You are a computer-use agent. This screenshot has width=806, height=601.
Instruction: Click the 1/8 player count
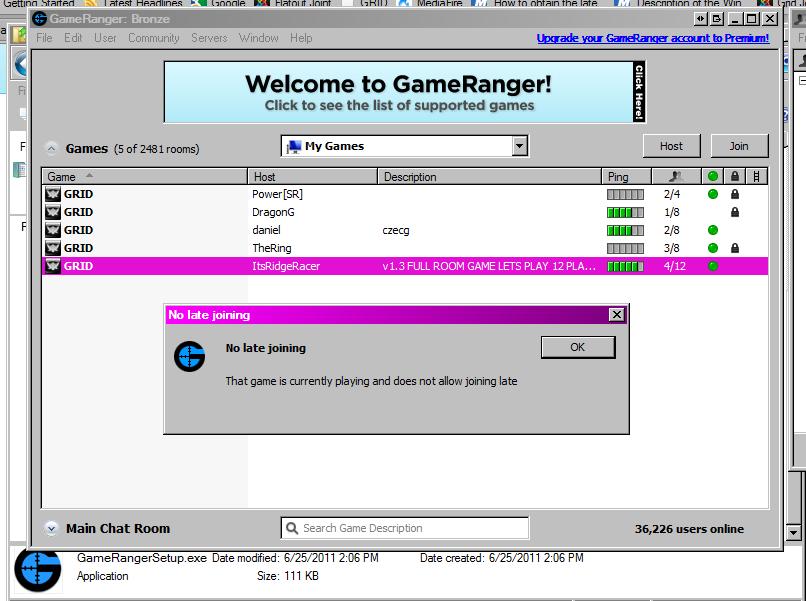pos(672,212)
